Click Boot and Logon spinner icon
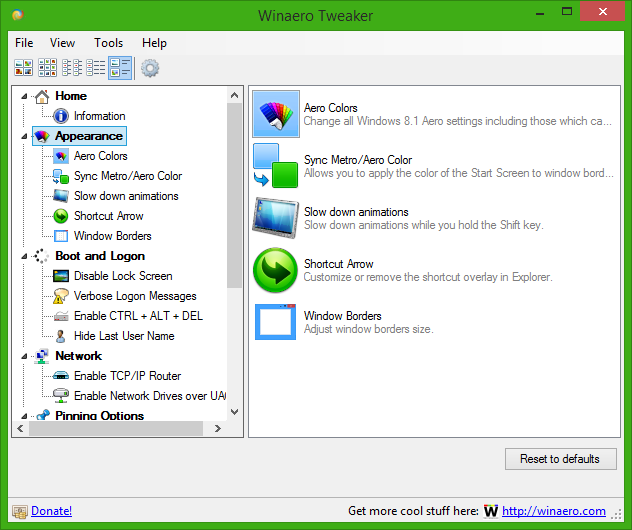 tap(42, 256)
